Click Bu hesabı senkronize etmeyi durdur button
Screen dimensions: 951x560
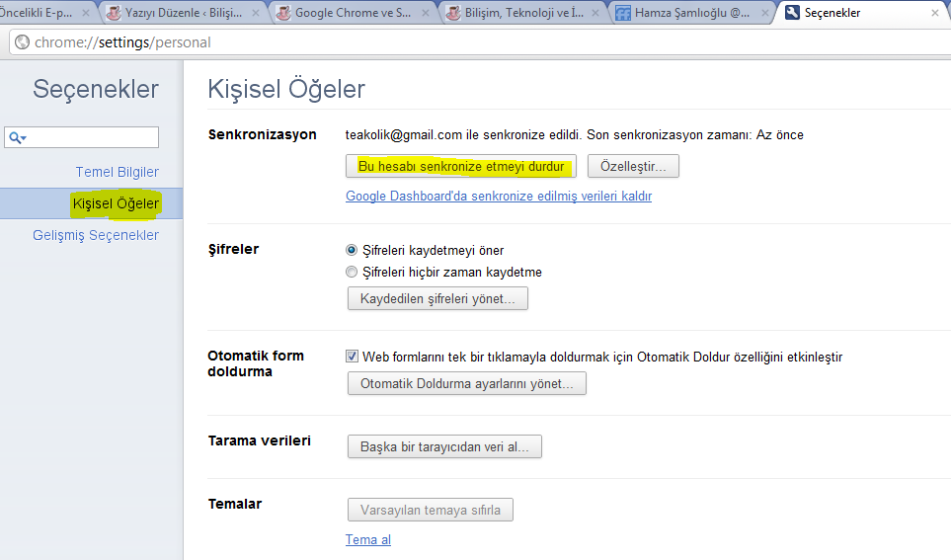coord(461,166)
